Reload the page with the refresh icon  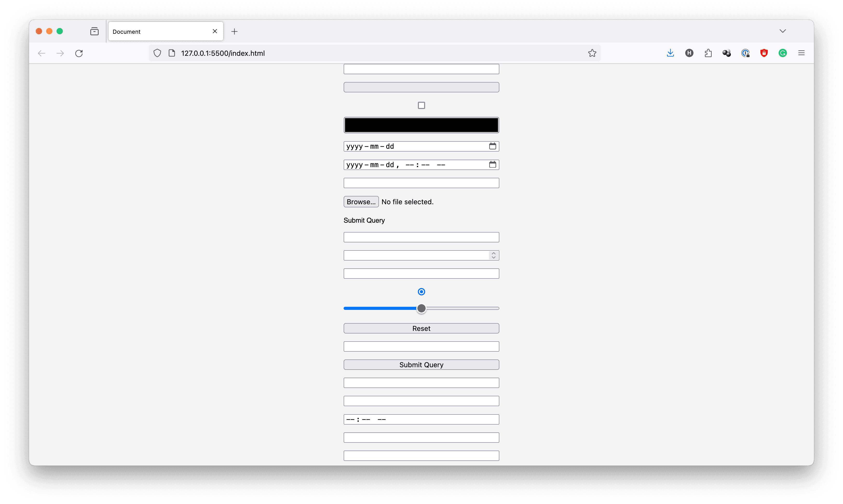pyautogui.click(x=79, y=53)
